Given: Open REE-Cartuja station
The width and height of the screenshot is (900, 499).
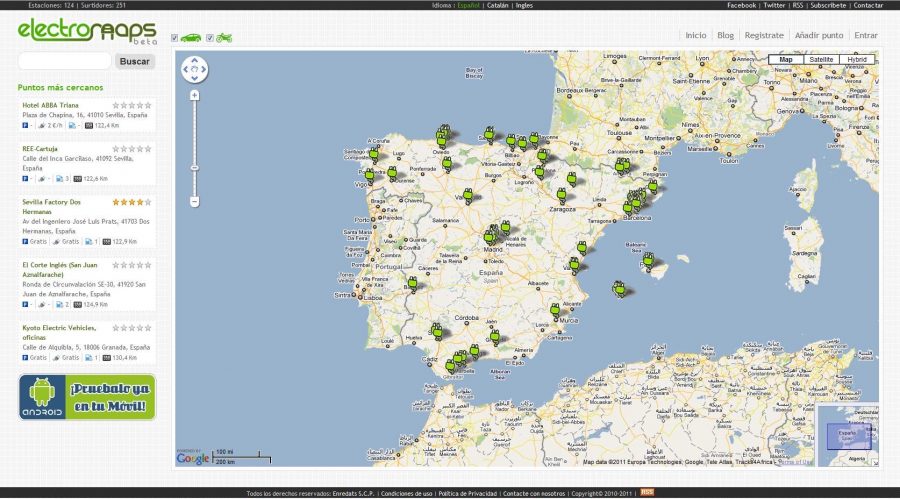Looking at the screenshot, I should pyautogui.click(x=40, y=149).
